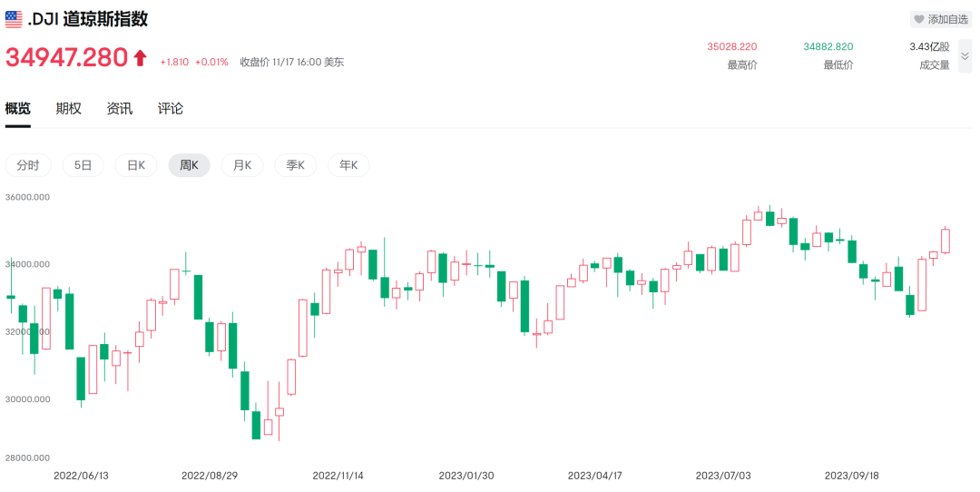
Task: Open the 期权 tab
Action: tap(68, 109)
